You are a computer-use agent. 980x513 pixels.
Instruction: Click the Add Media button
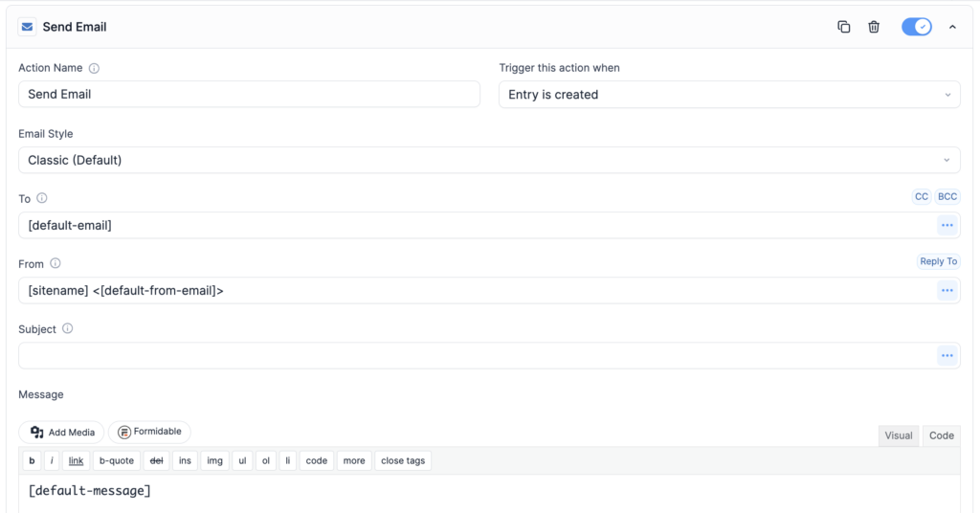pyautogui.click(x=62, y=433)
